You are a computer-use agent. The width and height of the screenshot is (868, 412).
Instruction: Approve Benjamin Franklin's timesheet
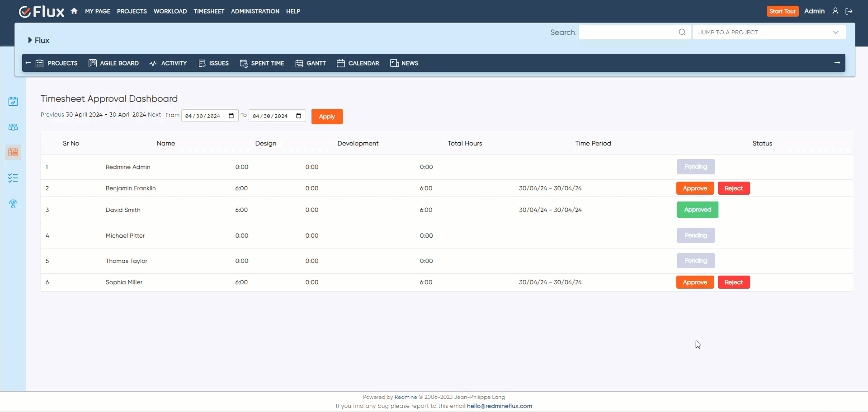point(695,188)
